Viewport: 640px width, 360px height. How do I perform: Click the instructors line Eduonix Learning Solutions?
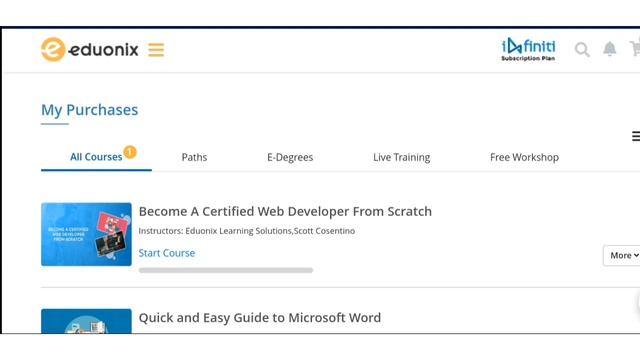click(247, 231)
